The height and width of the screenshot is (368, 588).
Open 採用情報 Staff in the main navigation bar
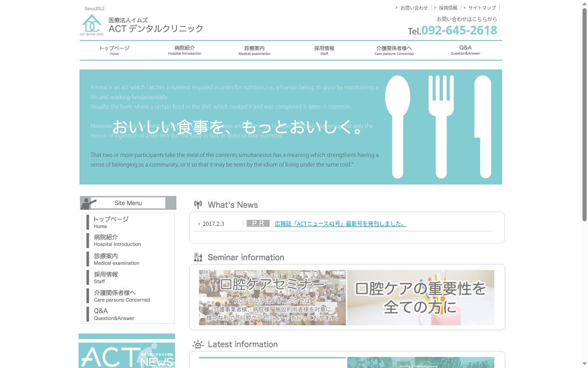[324, 50]
